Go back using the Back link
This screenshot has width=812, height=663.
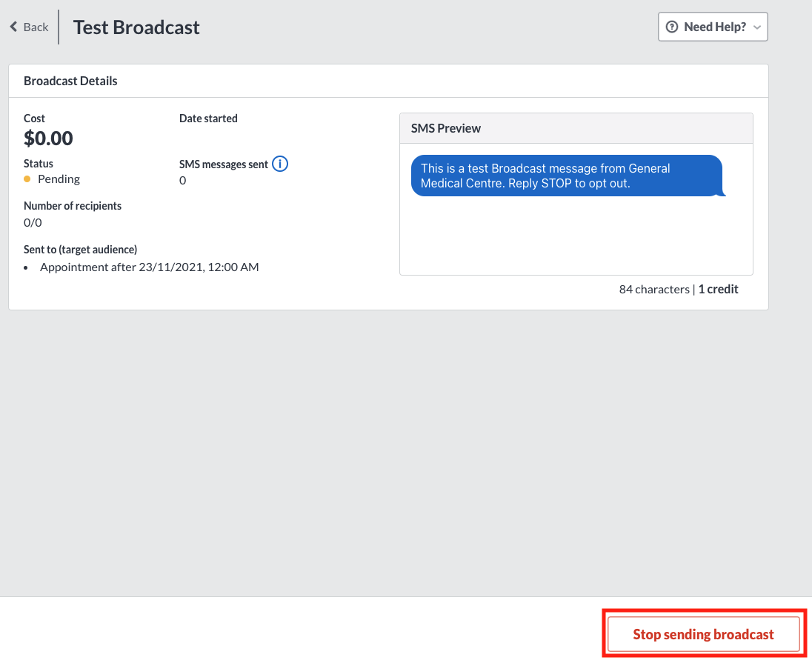coord(29,27)
